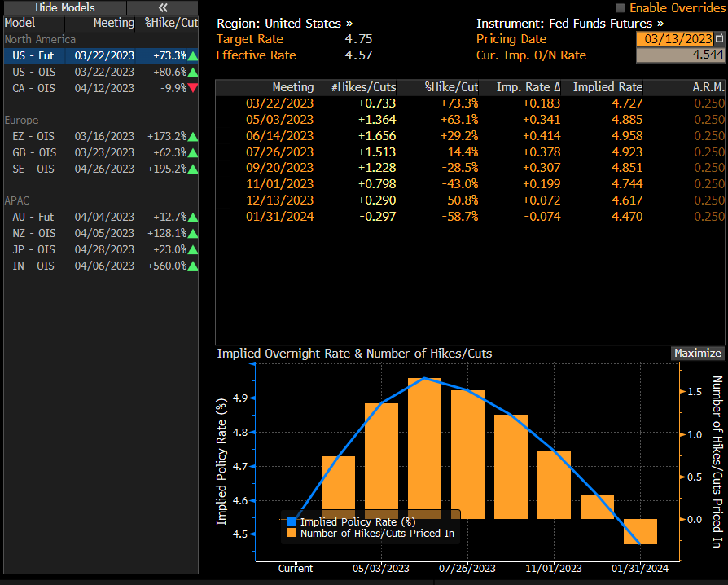Screen dimensions: 728x585
Task: Click the double-chevron collapse icon
Action: point(163,7)
